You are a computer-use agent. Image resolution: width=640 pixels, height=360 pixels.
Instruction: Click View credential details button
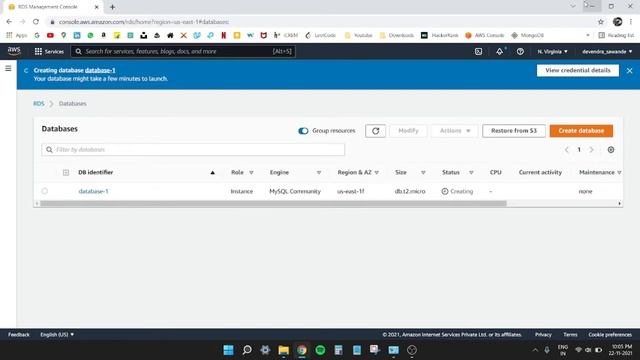578,70
